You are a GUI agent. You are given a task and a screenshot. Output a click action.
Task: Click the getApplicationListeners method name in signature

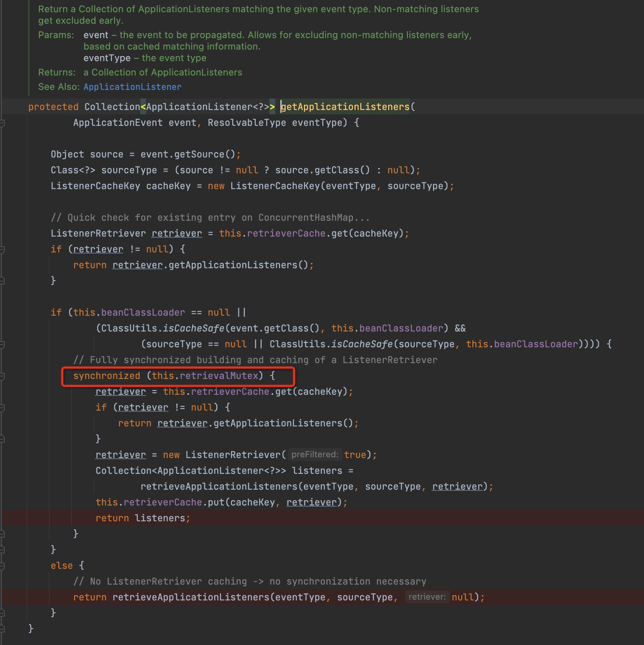click(345, 107)
